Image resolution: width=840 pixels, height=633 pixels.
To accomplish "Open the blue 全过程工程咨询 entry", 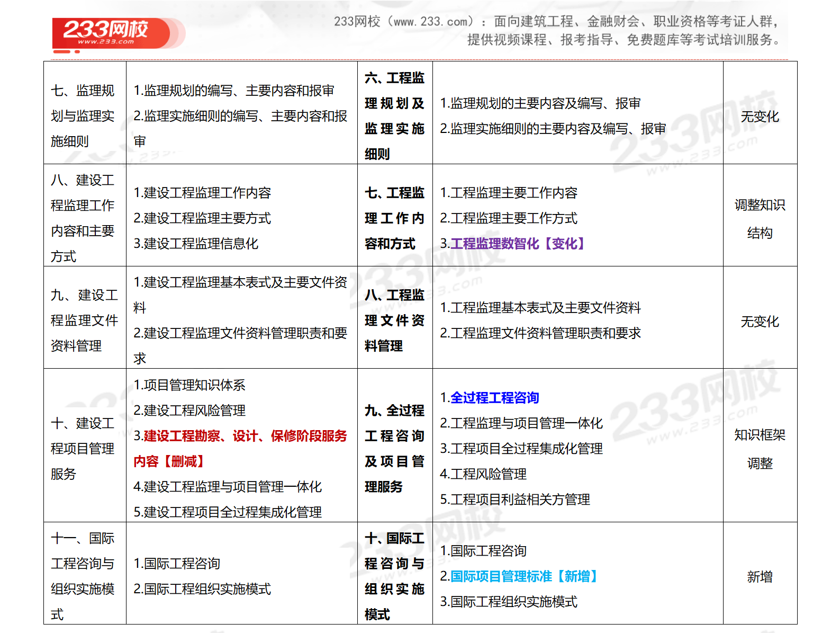I will tap(494, 398).
